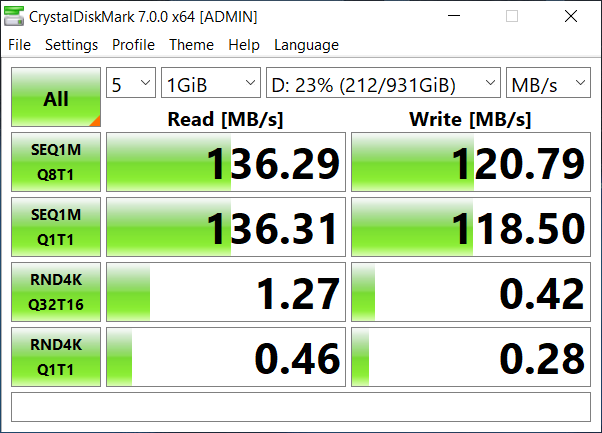Click the empty comment field at the bottom
Image resolution: width=602 pixels, height=433 pixels.
[301, 407]
